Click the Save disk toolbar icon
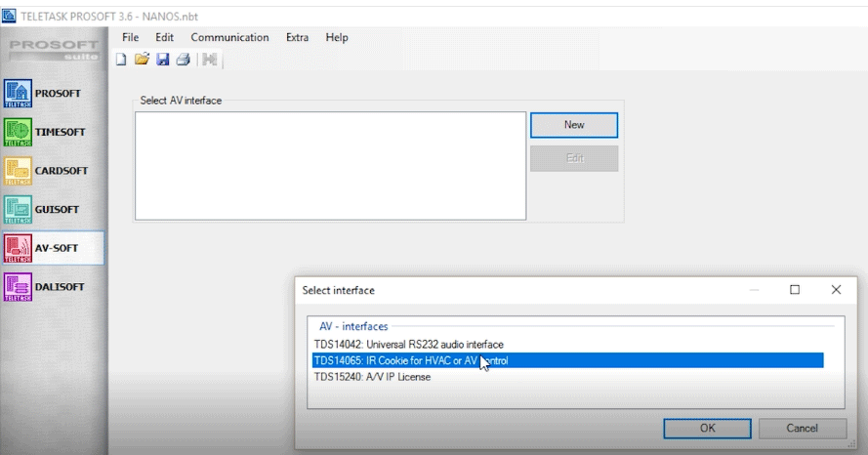The width and height of the screenshot is (868, 455). coord(162,60)
